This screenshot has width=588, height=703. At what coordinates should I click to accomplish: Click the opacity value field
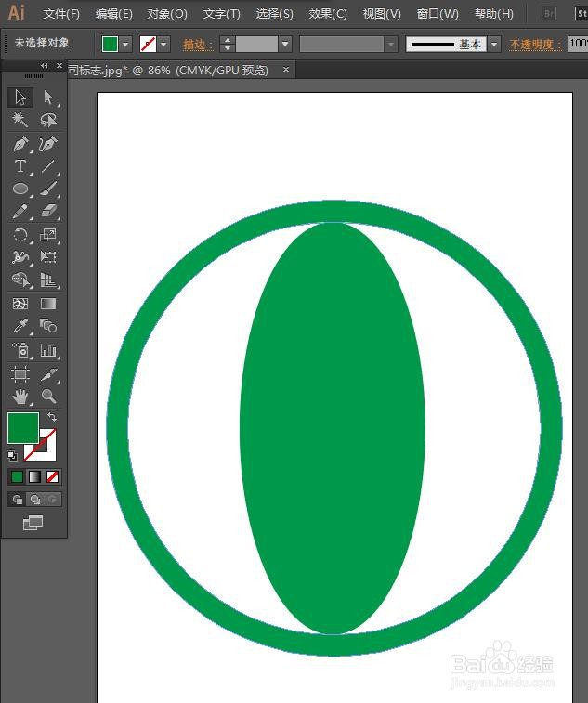[x=578, y=44]
